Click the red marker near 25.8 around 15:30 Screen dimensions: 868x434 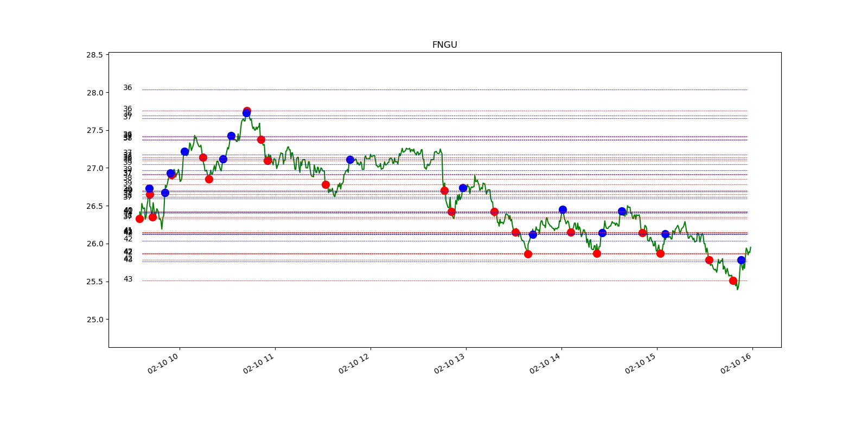coord(709,260)
